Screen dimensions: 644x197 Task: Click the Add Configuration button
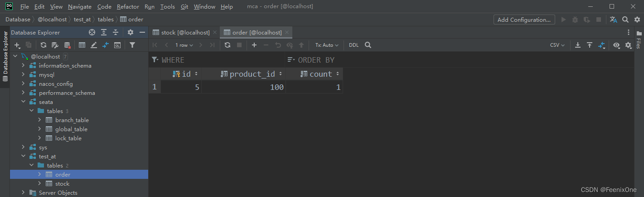(x=524, y=20)
